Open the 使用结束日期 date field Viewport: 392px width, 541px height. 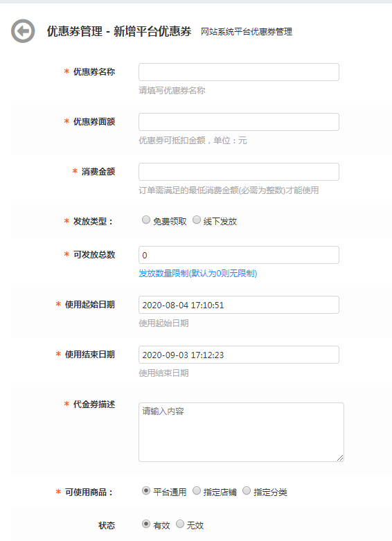pos(239,355)
